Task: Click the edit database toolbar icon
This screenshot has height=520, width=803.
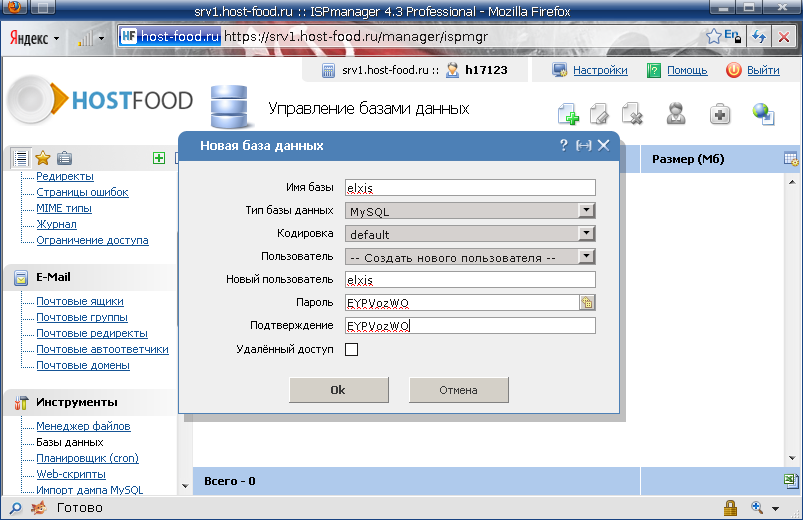Action: 599,114
